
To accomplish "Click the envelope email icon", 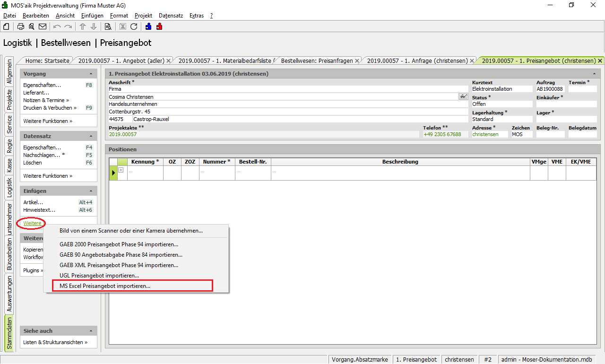I will [43, 26].
